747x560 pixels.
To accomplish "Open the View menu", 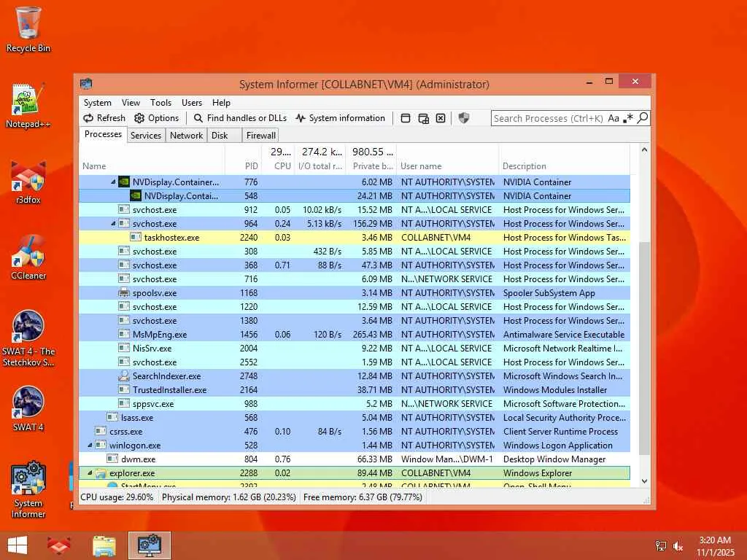I will [x=131, y=102].
